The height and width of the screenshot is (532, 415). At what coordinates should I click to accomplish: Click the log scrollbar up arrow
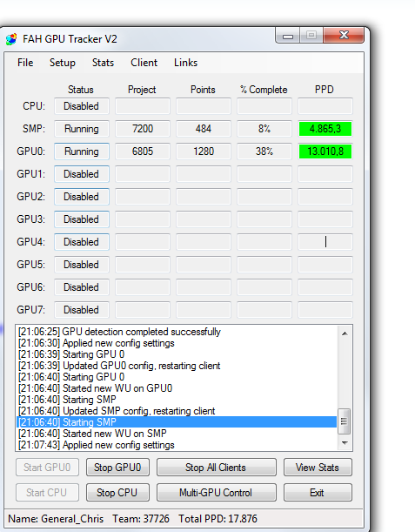(345, 333)
